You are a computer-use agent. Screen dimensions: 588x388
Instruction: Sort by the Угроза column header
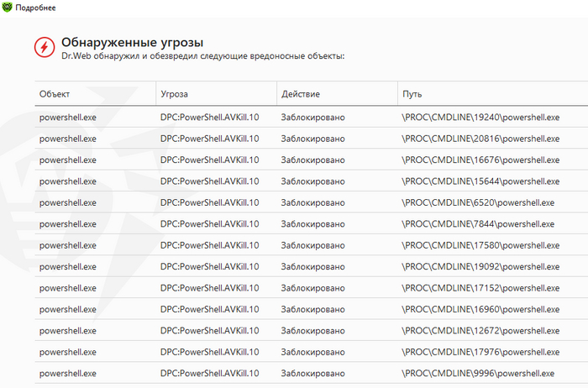point(175,94)
